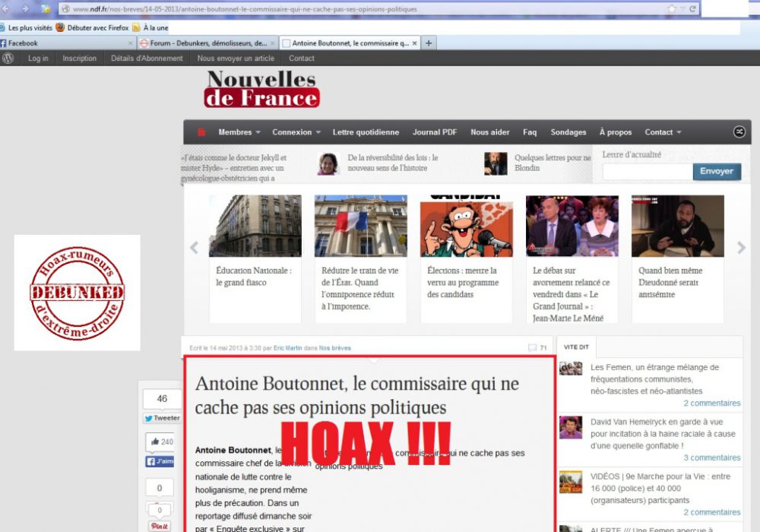Click Hoax-rumeurs Debunked stamp image
The height and width of the screenshot is (532, 760).
(77, 293)
